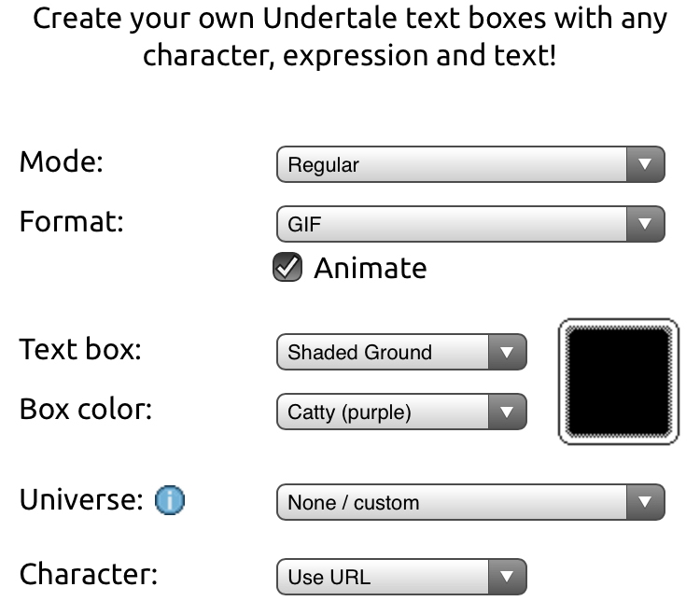This screenshot has height=601, width=700.
Task: Click the "Character:" label text
Action: (89, 575)
